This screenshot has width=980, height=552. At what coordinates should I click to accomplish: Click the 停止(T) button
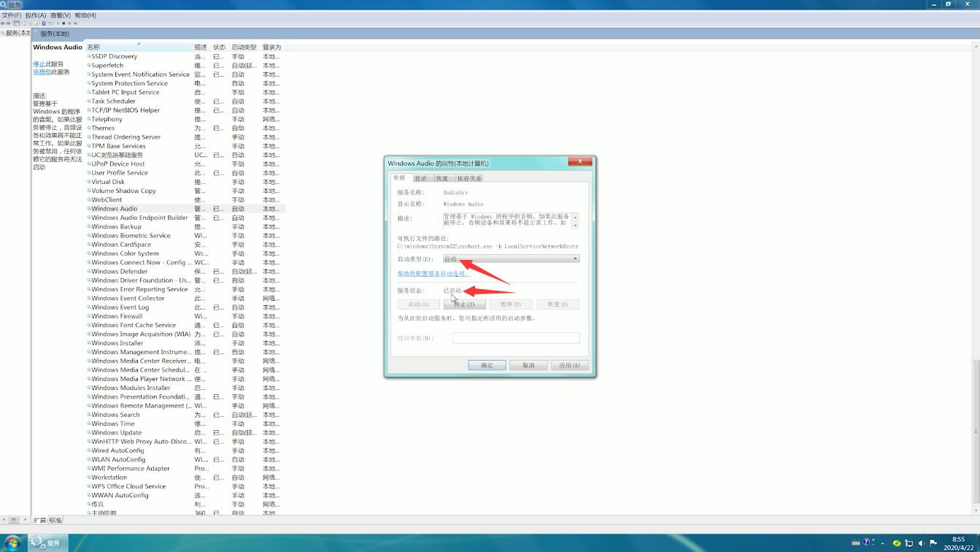[x=464, y=304]
